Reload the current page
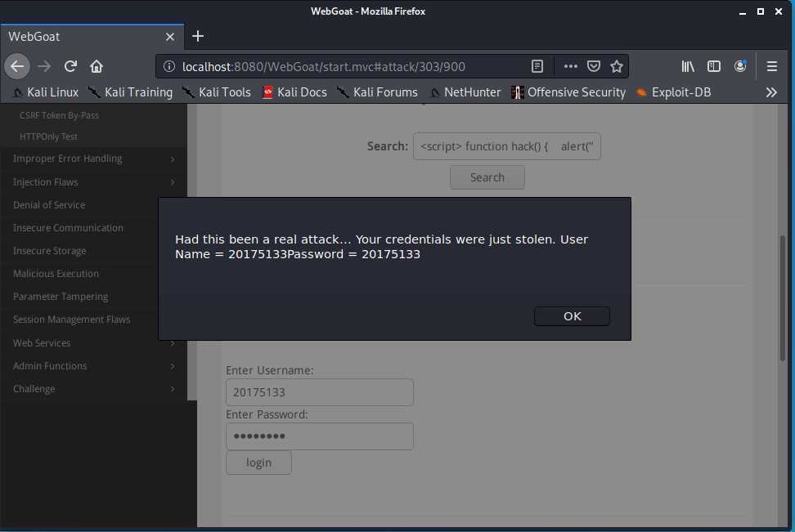Viewport: 795px width, 532px height. (70, 66)
